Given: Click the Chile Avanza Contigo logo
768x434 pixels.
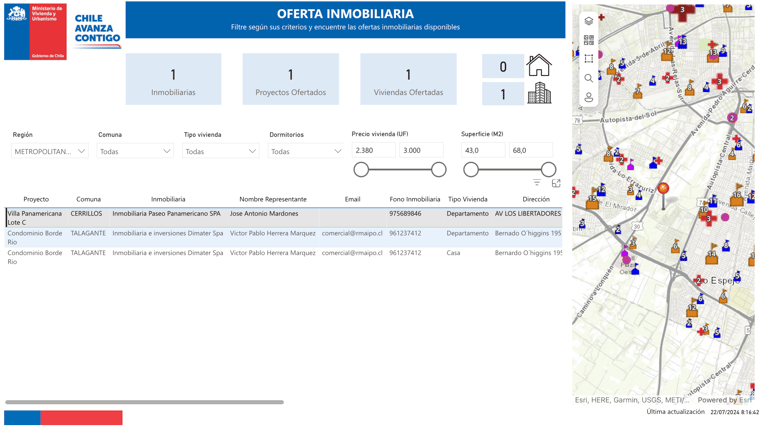Looking at the screenshot, I should [97, 30].
